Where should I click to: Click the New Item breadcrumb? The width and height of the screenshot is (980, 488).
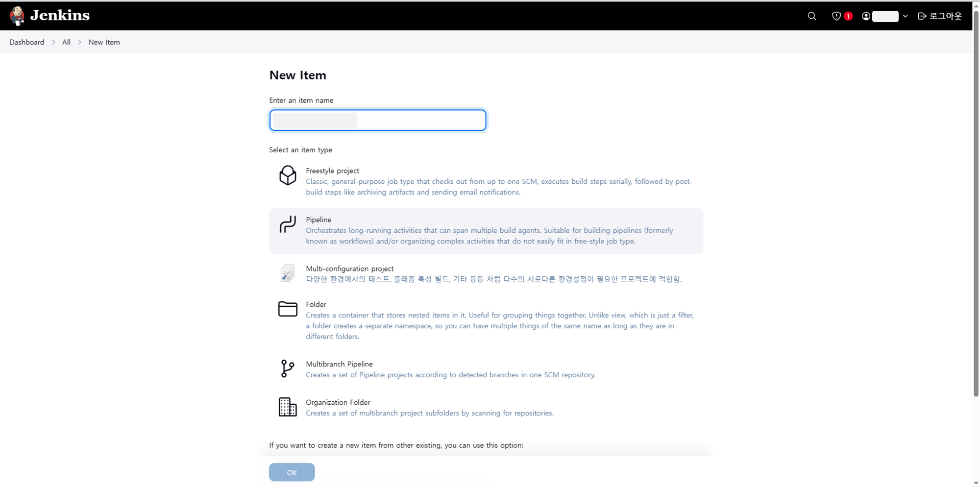(104, 42)
